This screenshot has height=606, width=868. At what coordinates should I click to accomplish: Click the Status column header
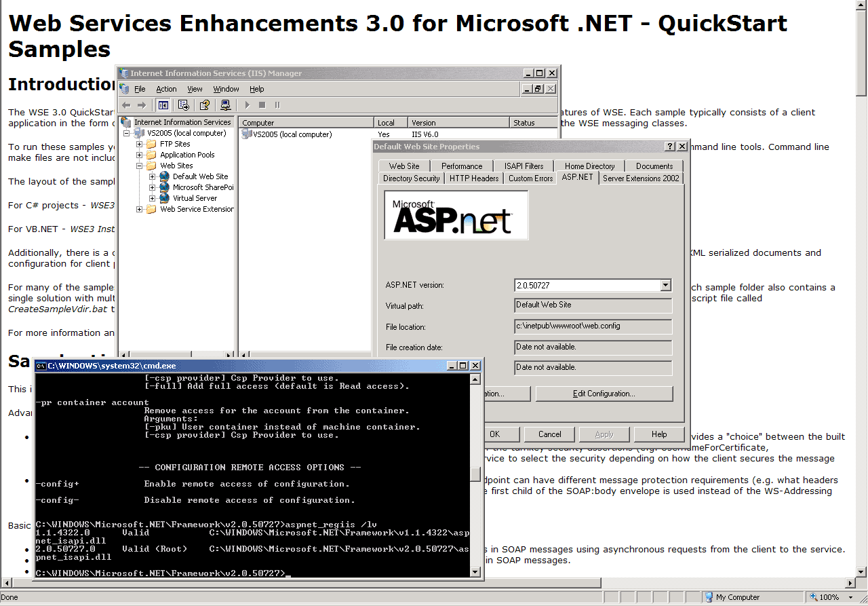point(533,123)
